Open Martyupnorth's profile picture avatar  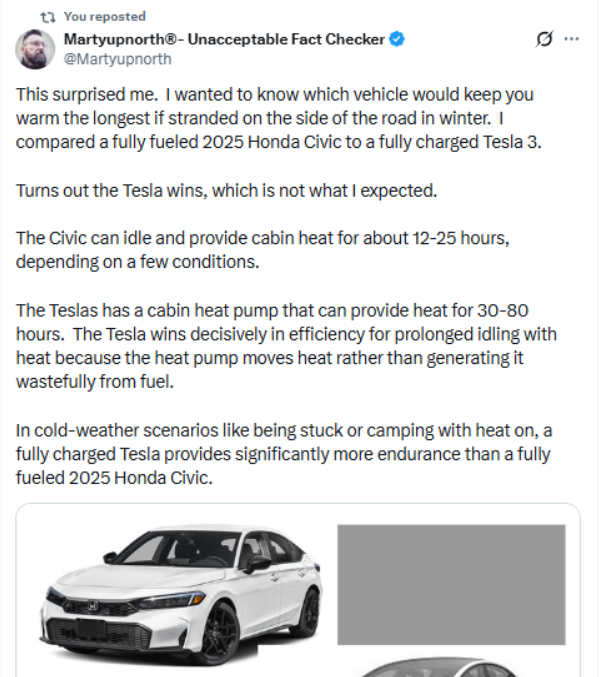35,49
